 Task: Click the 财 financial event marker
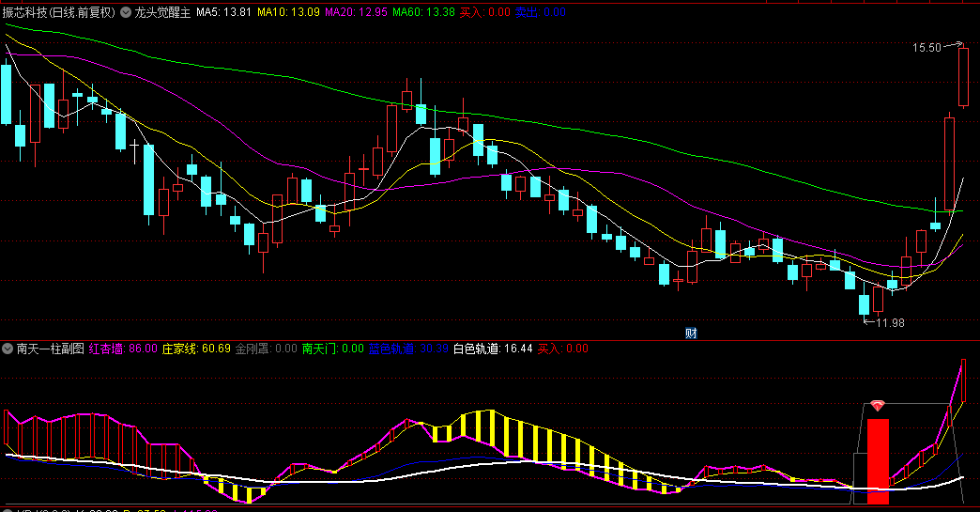pos(691,334)
